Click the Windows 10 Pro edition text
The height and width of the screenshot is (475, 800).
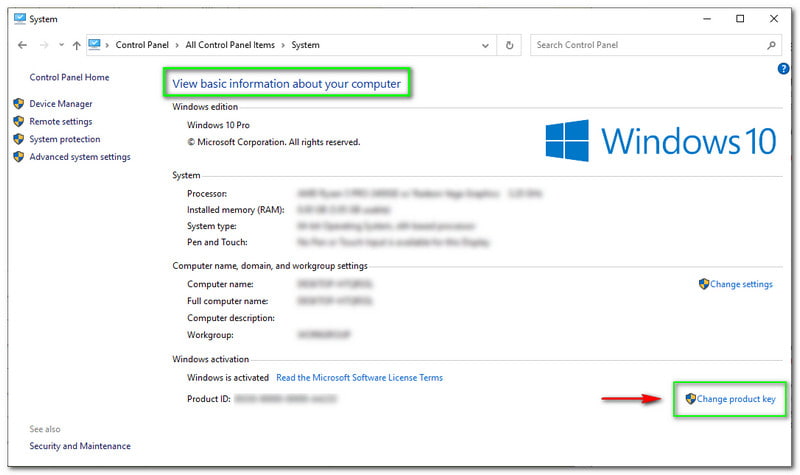[218, 125]
